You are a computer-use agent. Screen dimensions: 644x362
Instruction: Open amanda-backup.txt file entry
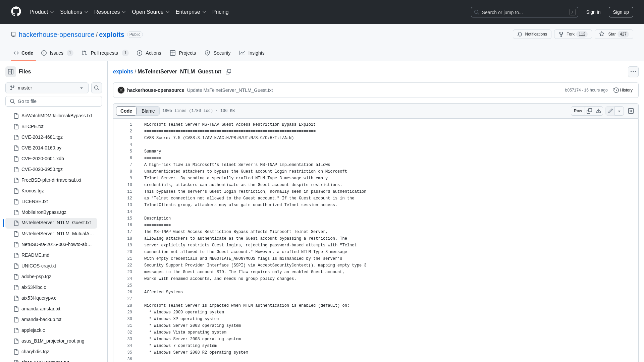[41, 319]
